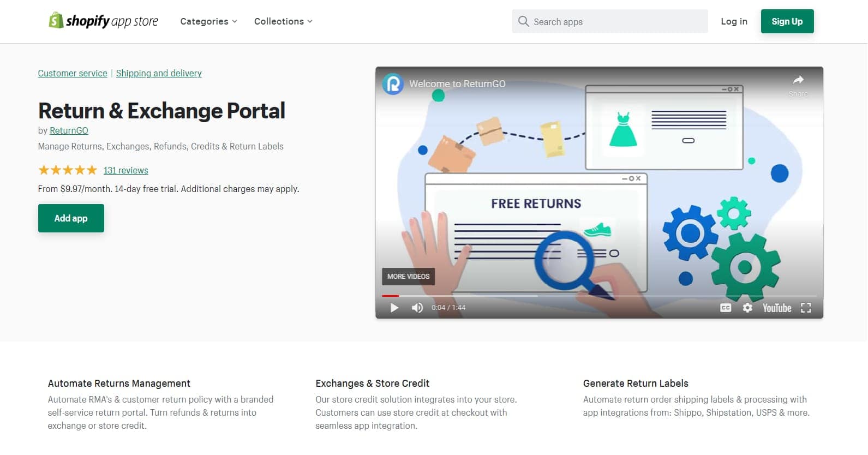The width and height of the screenshot is (868, 455).
Task: Enter fullscreen video mode
Action: pos(806,308)
